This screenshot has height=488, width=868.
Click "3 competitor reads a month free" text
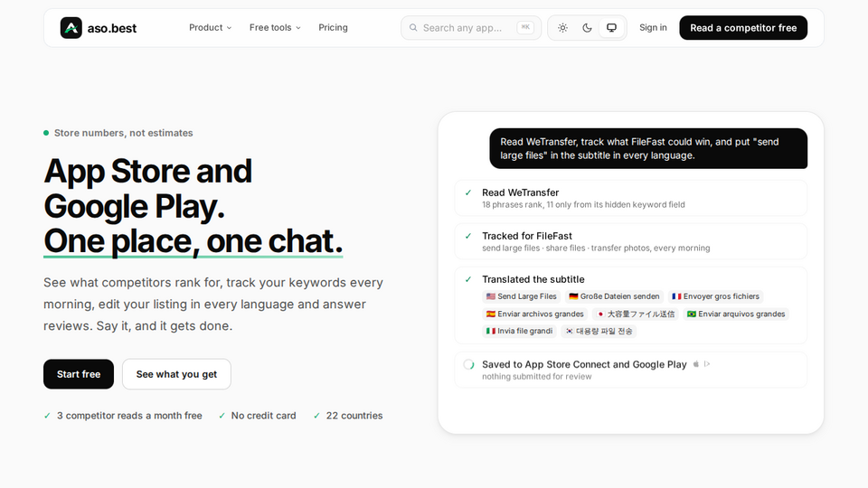tap(129, 416)
